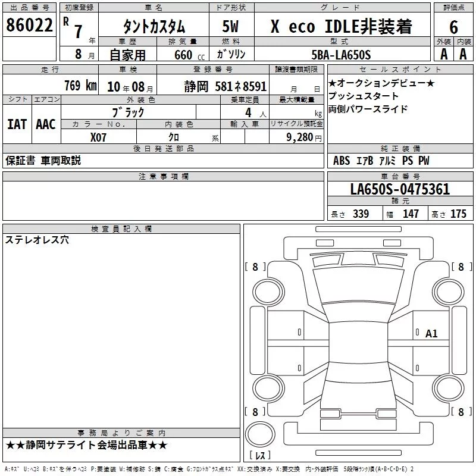Viewport: 476px width, 476px height.
Task: Click the inspection expiry 10年08月
Action: 130,87
